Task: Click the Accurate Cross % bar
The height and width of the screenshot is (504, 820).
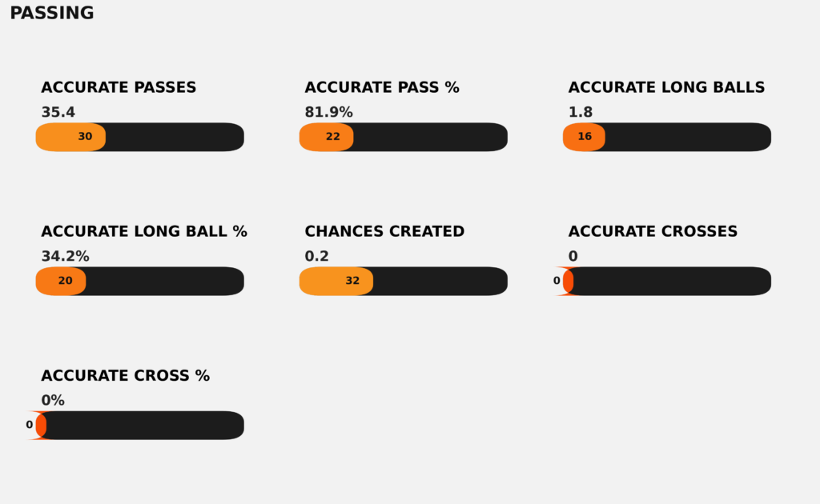Action: (140, 425)
